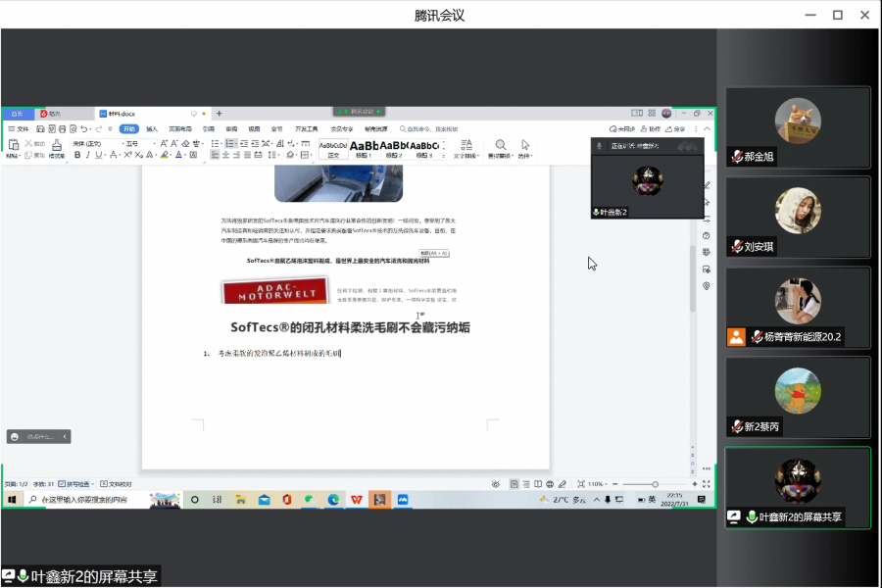Apply Bold formatting
Screen dimensions: 882x588
(x=77, y=155)
